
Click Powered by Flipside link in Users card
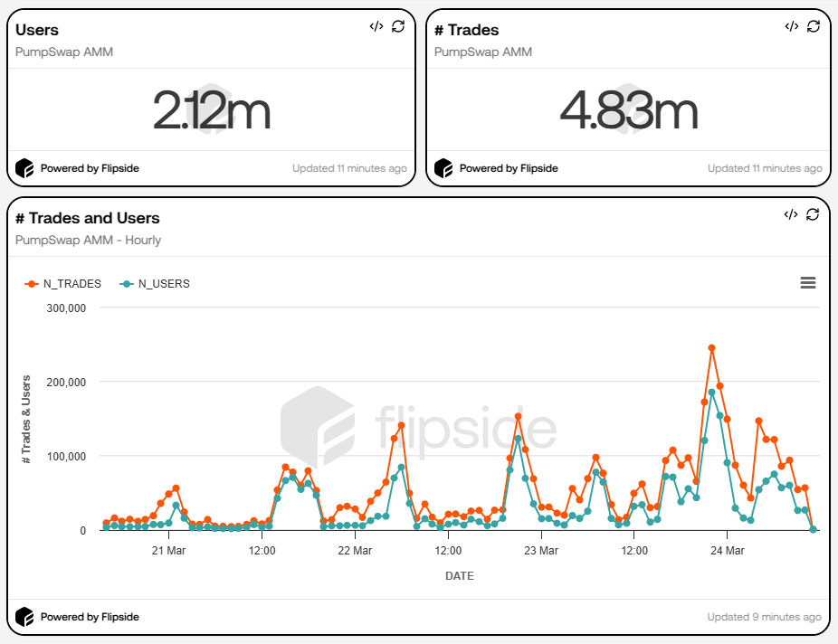pyautogui.click(x=90, y=168)
